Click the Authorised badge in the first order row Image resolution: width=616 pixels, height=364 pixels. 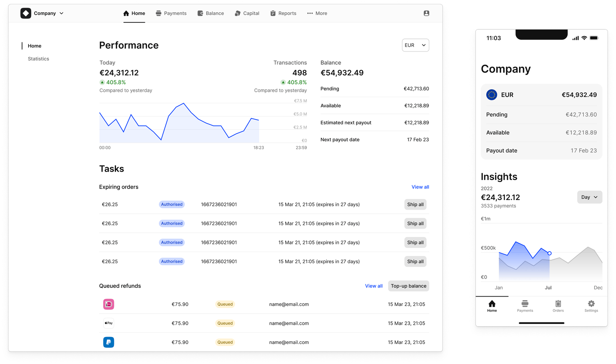(x=172, y=204)
